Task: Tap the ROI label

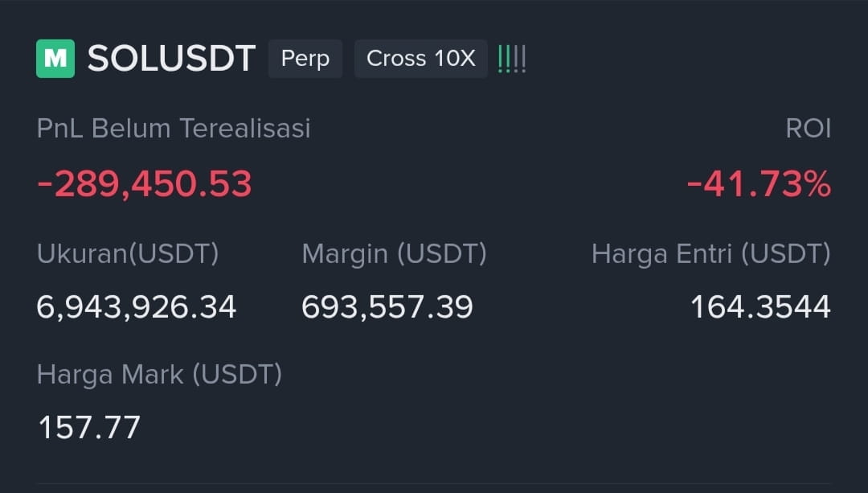Action: 809,128
